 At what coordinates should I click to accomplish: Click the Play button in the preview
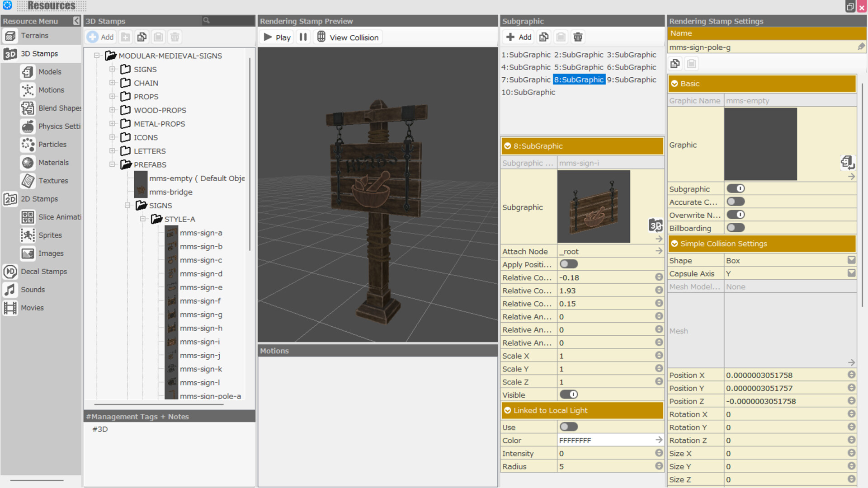tap(276, 37)
